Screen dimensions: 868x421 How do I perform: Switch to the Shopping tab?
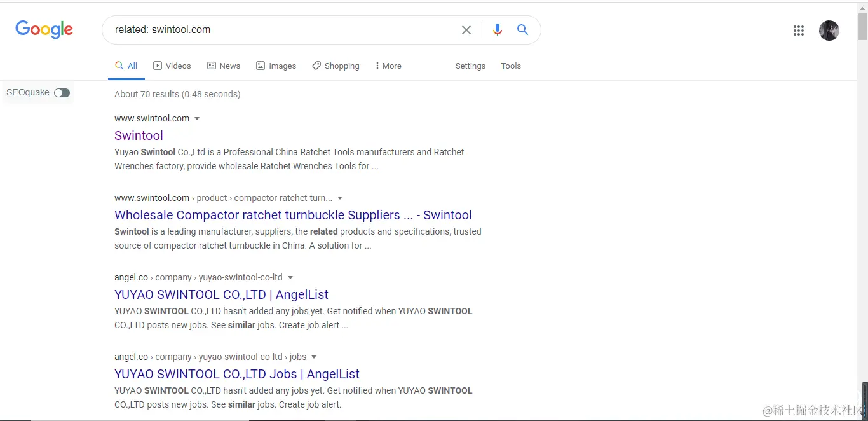[336, 66]
